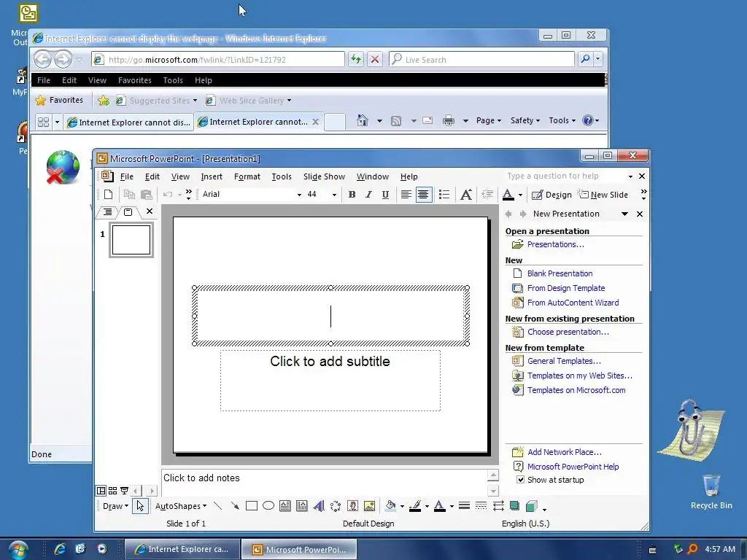Toggle Bold formatting in PowerPoint toolbar
The image size is (747, 560).
[352, 194]
